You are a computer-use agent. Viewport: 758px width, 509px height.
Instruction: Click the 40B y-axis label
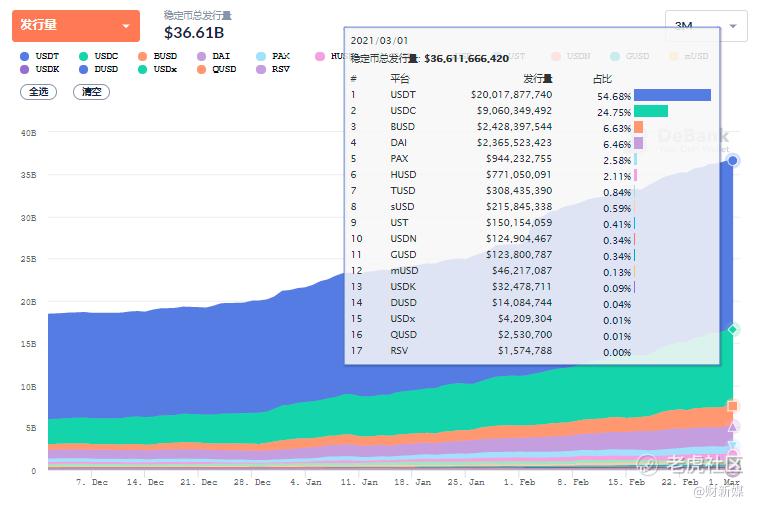pyautogui.click(x=29, y=132)
